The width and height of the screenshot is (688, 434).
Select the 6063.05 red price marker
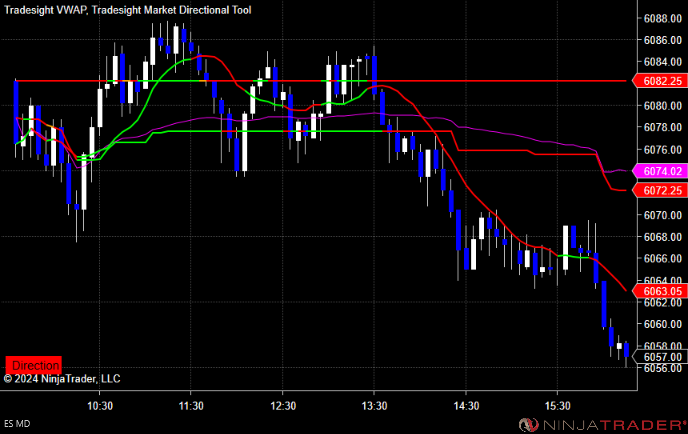pyautogui.click(x=660, y=291)
